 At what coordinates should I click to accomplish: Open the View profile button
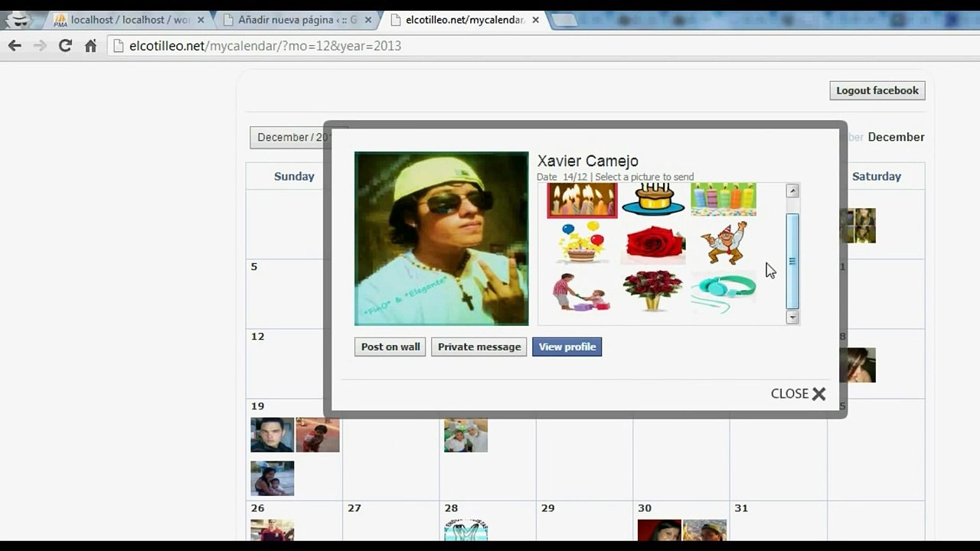point(567,347)
